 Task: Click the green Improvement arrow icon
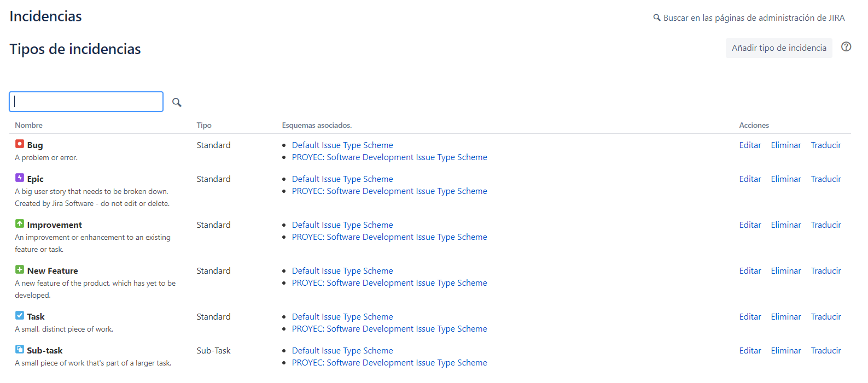pyautogui.click(x=20, y=223)
